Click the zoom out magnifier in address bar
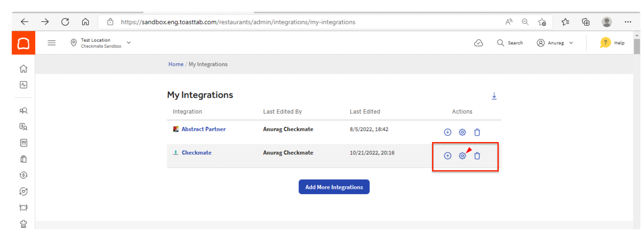 [x=525, y=22]
